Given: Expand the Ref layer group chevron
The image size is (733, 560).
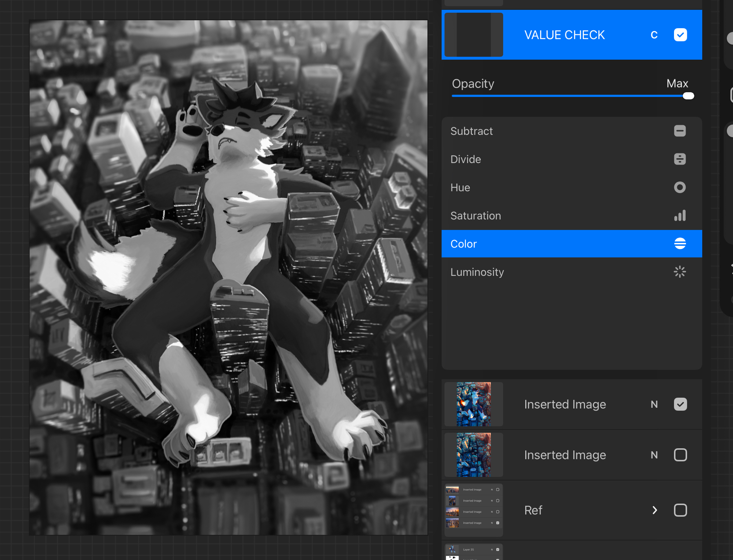Looking at the screenshot, I should pyautogui.click(x=655, y=510).
